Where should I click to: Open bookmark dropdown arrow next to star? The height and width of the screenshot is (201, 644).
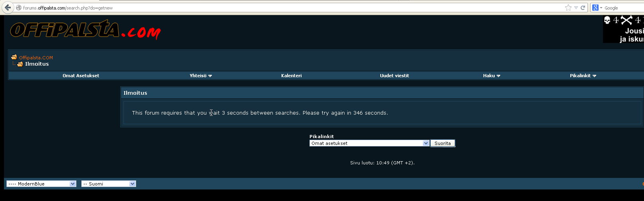(x=576, y=8)
